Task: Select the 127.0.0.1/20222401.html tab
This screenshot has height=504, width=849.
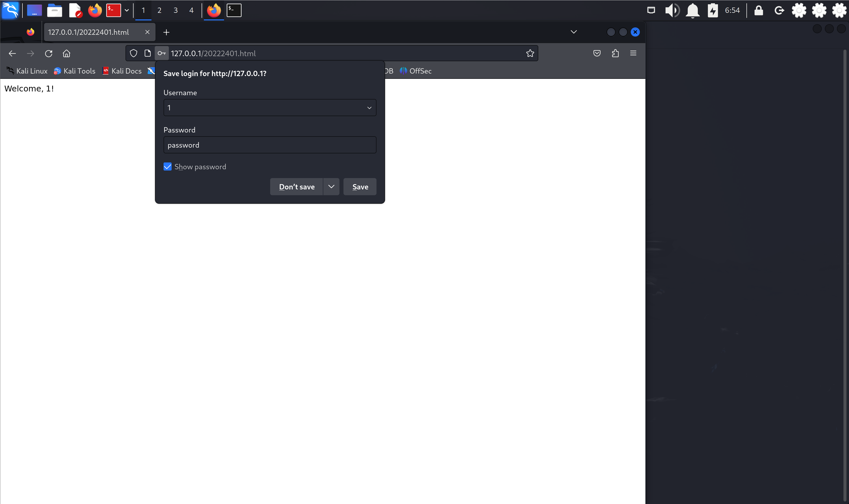Action: point(89,32)
